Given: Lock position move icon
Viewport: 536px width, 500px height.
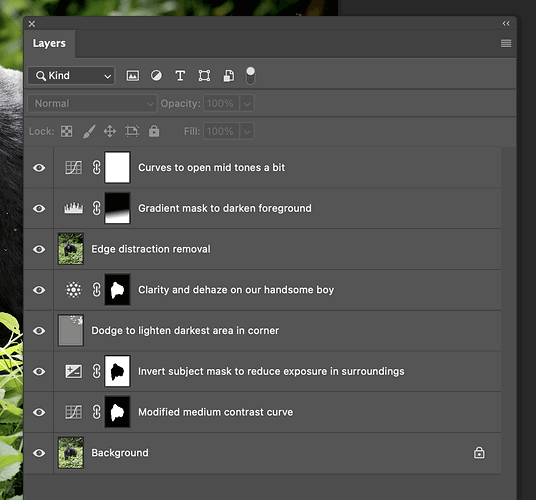Looking at the screenshot, I should pos(110,131).
